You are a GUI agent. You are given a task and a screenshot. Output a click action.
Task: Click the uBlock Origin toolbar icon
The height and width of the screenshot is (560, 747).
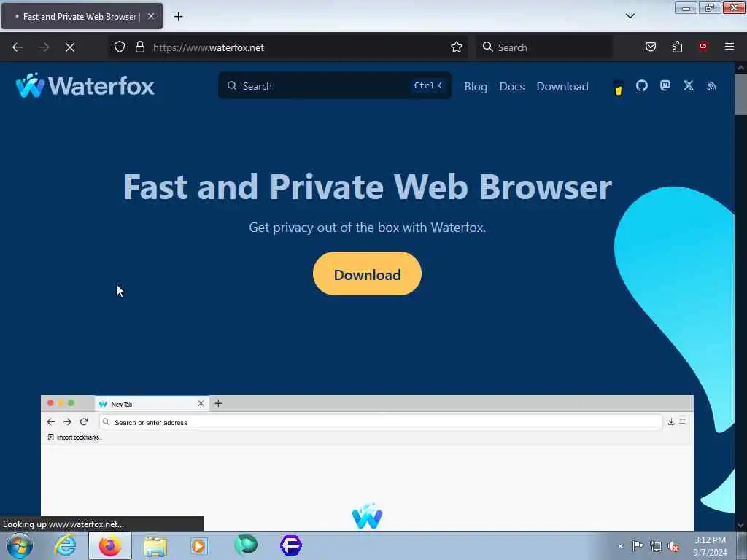tap(703, 47)
